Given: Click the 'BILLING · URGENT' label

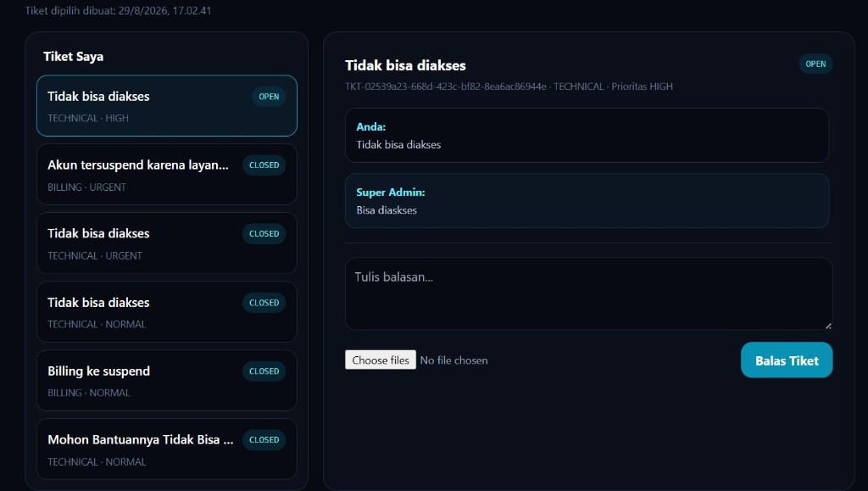Looking at the screenshot, I should tap(87, 187).
